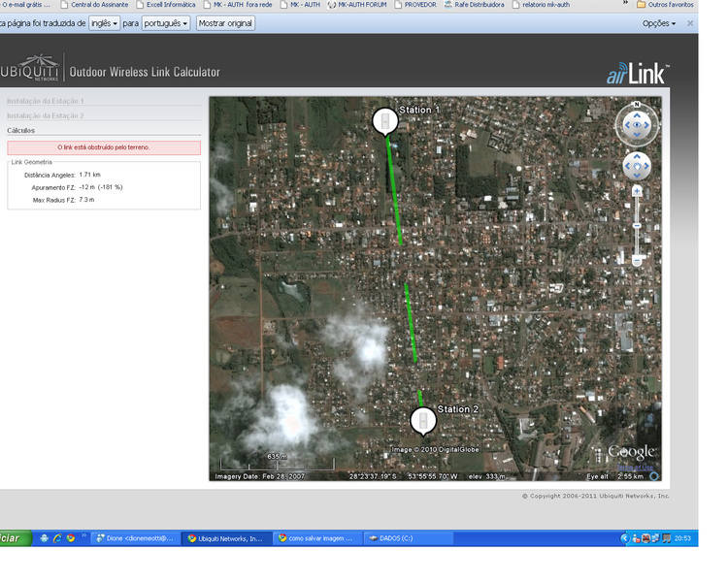Pan map up with the move joystick
Viewport: 728px width, 582px height.
(637, 157)
